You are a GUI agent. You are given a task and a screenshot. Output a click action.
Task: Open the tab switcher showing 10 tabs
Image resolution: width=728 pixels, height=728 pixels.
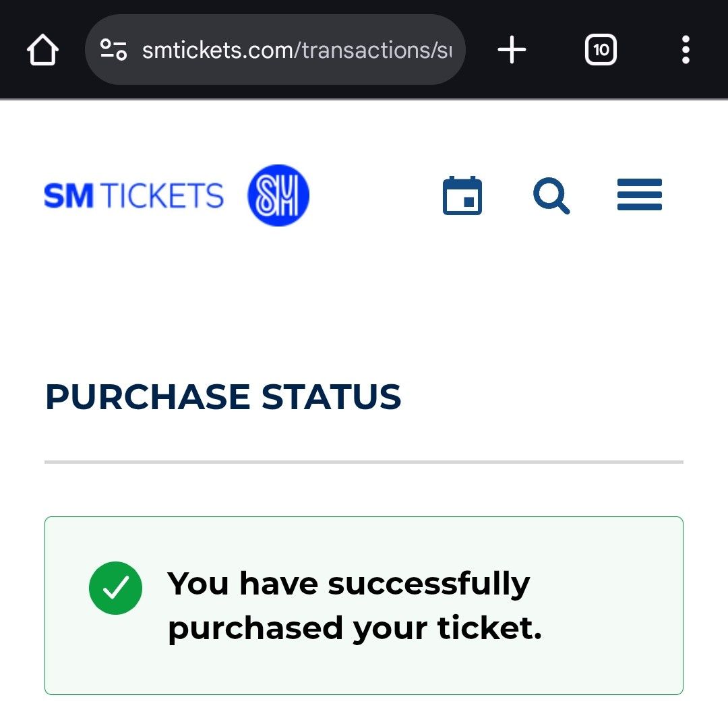(601, 50)
